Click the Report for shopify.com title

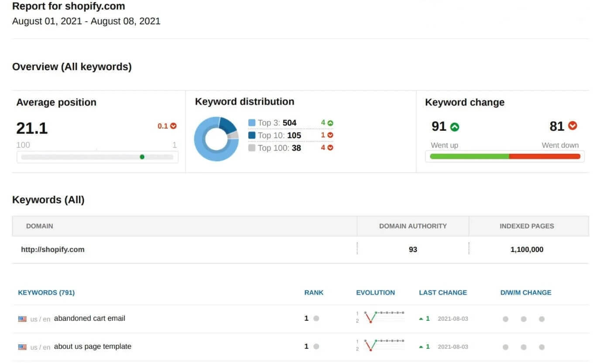click(69, 6)
